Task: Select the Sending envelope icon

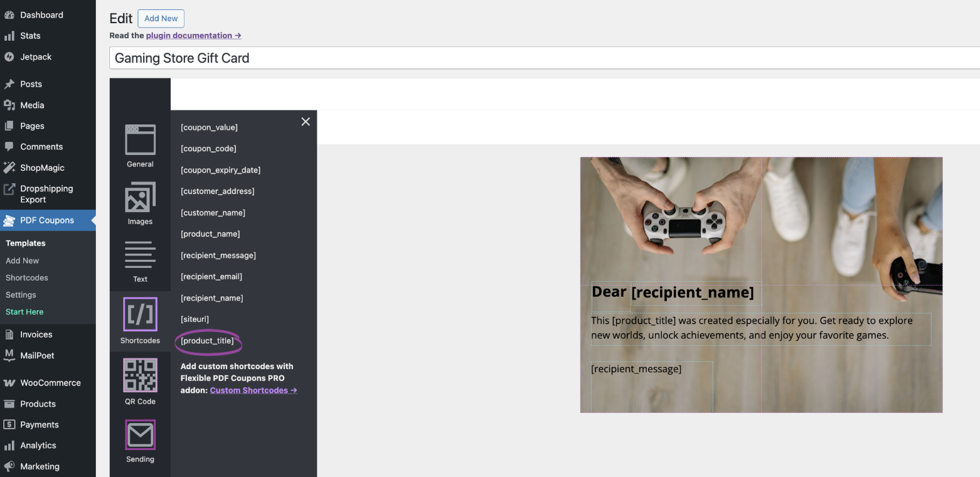Action: pyautogui.click(x=140, y=435)
